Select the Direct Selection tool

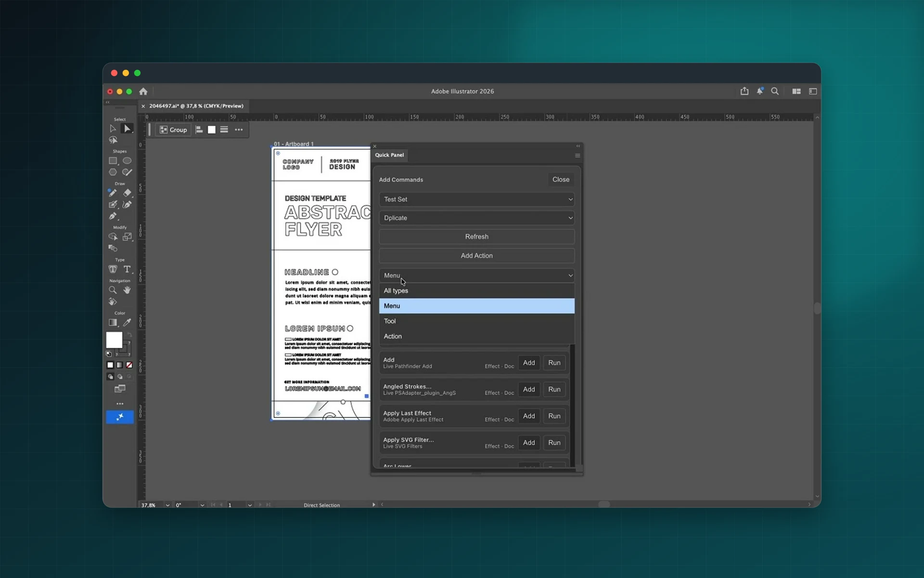coord(127,129)
